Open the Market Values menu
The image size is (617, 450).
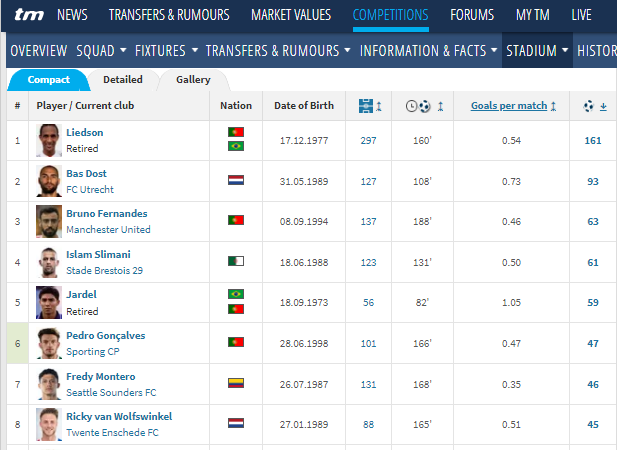pos(291,15)
